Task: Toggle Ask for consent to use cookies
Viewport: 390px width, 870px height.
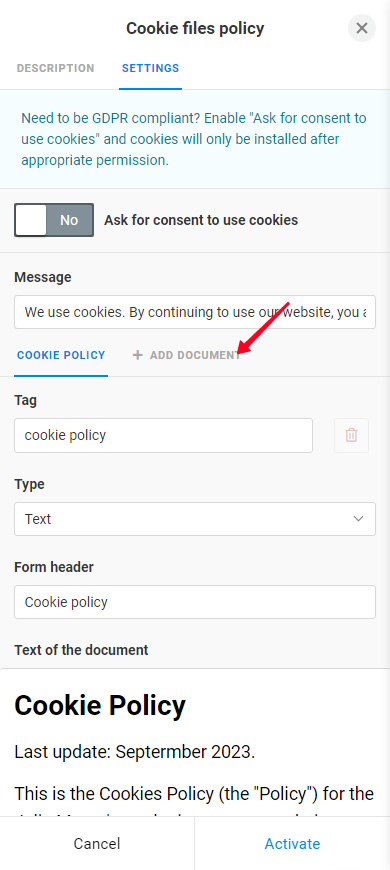Action: coord(54,220)
